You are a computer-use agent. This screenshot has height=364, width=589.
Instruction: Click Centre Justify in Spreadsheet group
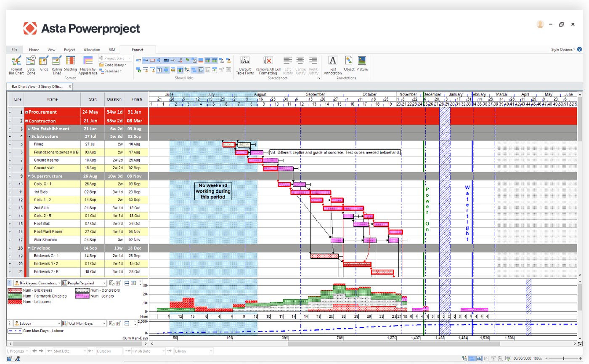(x=300, y=65)
